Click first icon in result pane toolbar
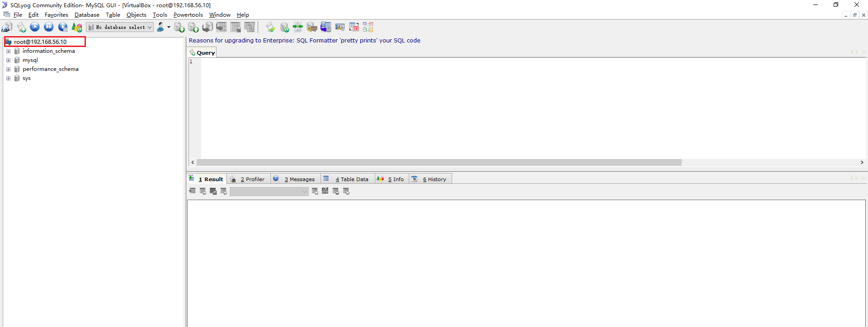Screen dimensions: 868x327 [x=192, y=191]
